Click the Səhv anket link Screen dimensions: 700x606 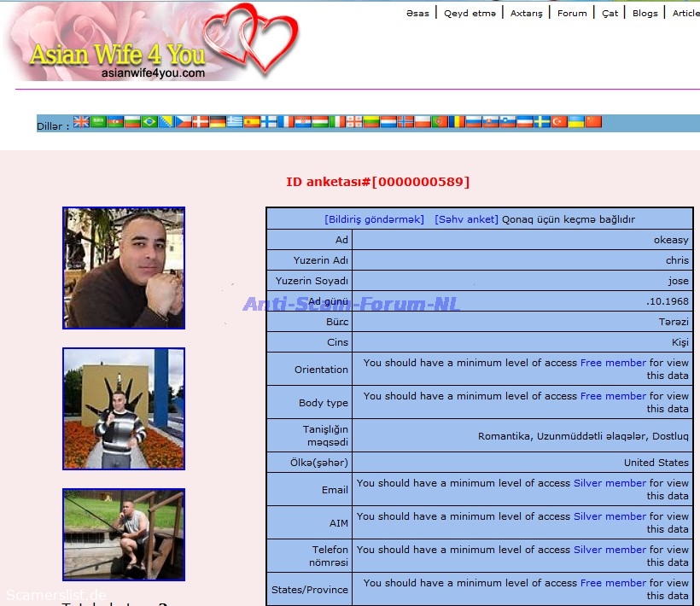466,219
